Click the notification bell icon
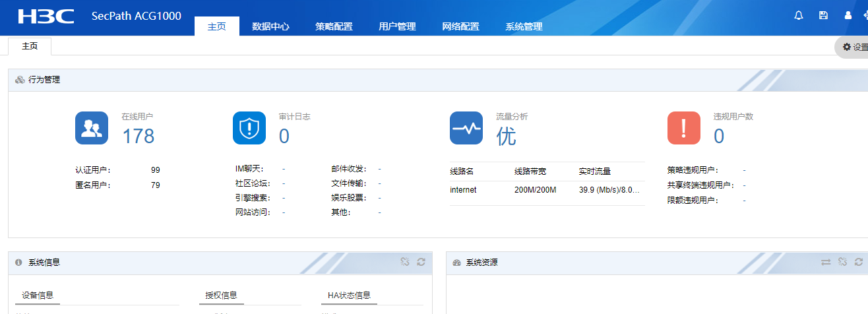 pos(799,16)
